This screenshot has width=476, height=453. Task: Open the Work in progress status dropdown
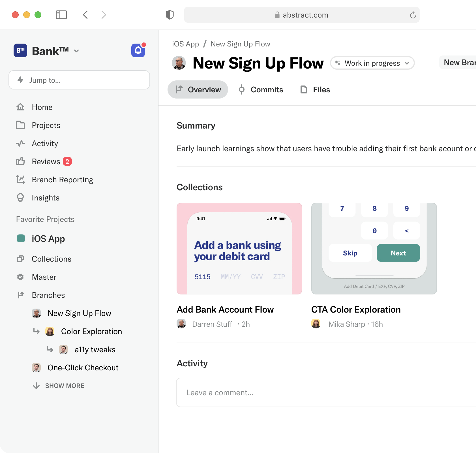pyautogui.click(x=372, y=63)
